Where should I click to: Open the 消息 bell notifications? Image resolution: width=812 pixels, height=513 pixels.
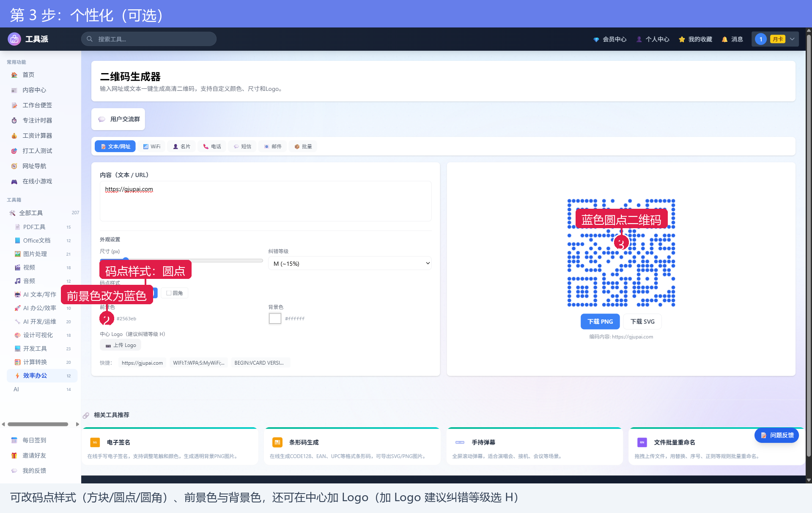[x=724, y=39]
